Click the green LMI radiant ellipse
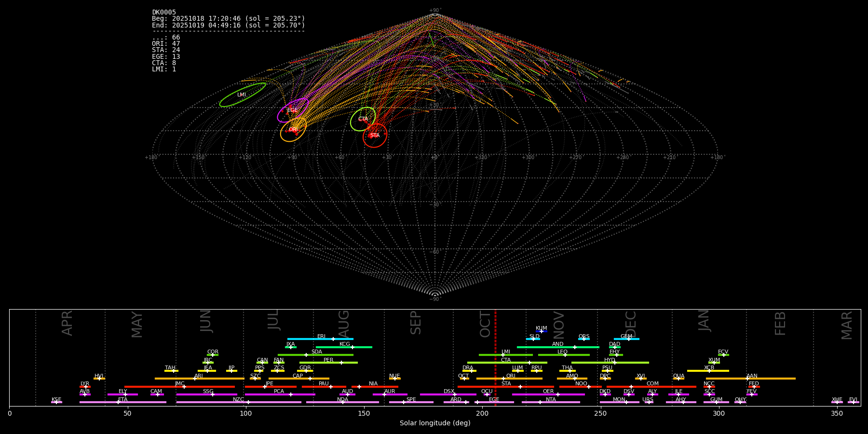The height and width of the screenshot is (434, 868). (x=243, y=95)
